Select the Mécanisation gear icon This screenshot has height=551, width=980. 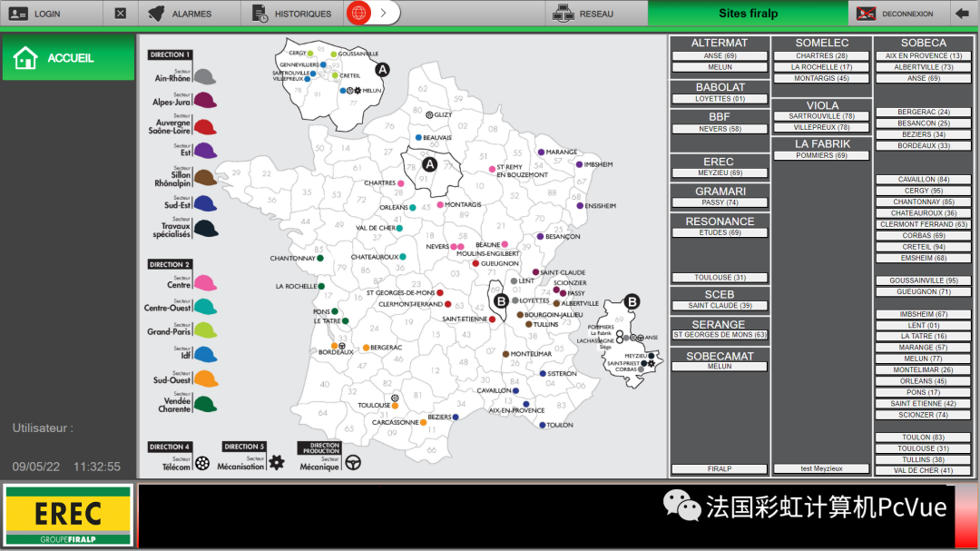point(276,462)
